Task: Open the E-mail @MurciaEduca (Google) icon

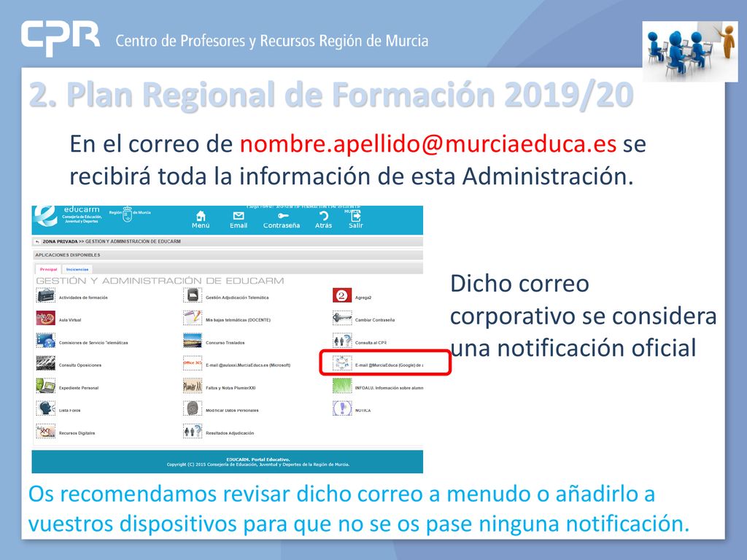Action: point(342,363)
